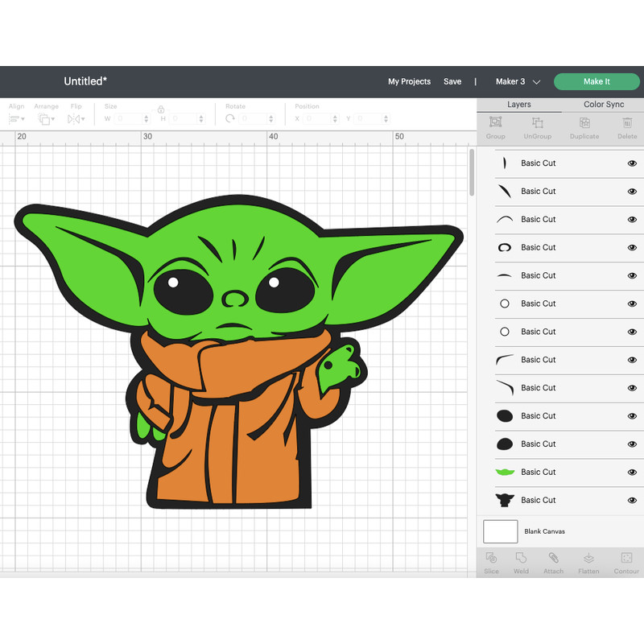Click the Group icon in Layers panel

point(495,126)
